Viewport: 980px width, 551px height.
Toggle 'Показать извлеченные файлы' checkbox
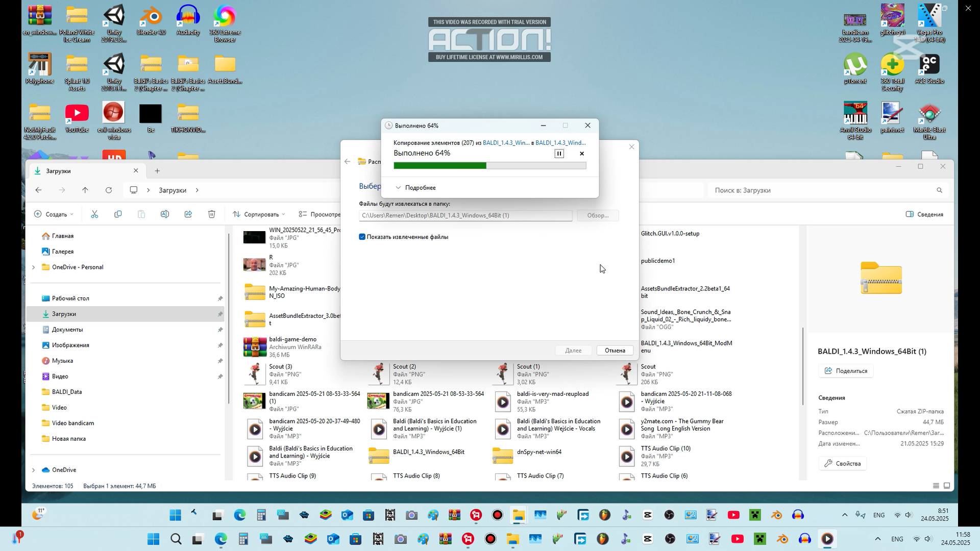(362, 237)
